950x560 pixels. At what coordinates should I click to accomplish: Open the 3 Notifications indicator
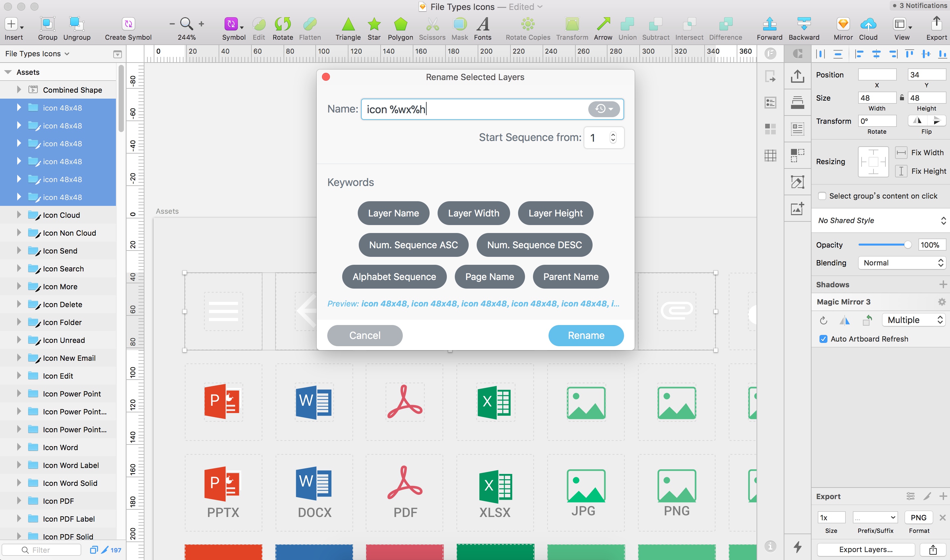click(920, 5)
